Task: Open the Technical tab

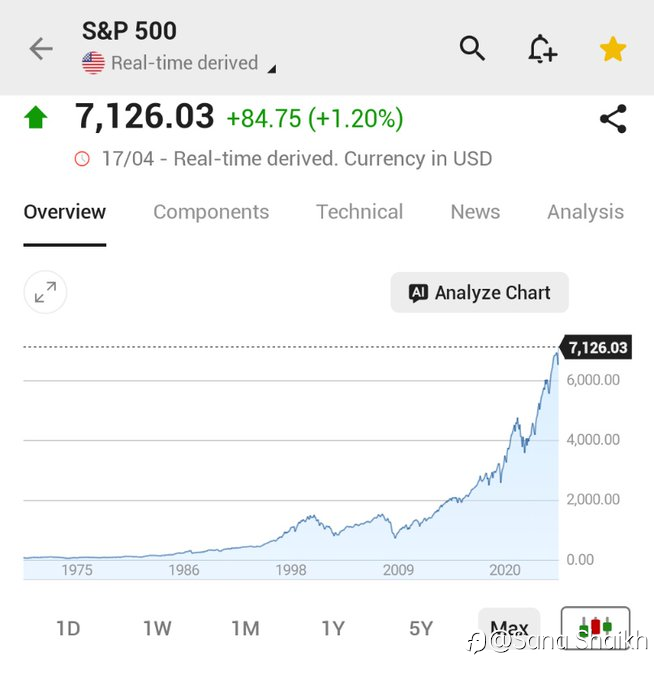Action: point(359,212)
